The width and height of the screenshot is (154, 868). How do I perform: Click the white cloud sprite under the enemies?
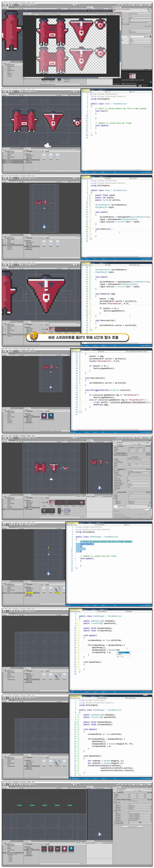[48, 146]
